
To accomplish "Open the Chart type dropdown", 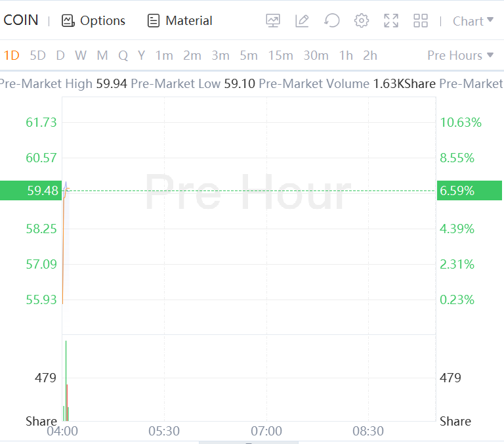I will [472, 21].
